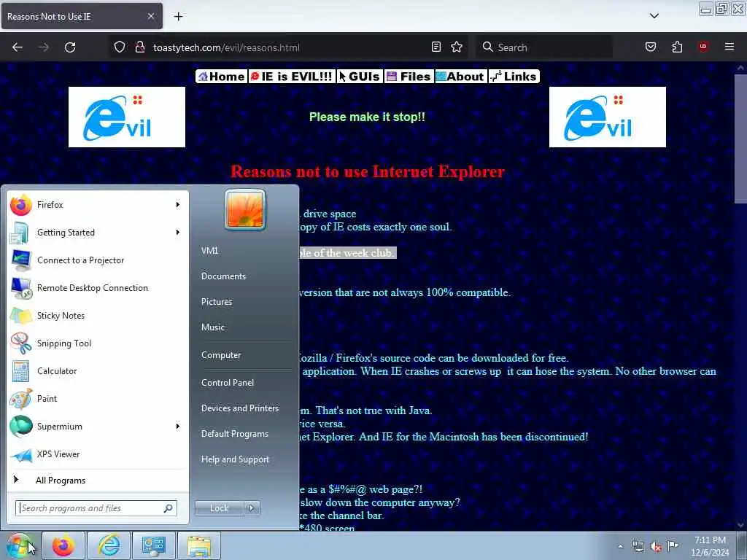The width and height of the screenshot is (747, 560).
Task: Show hidden tray icons arrow
Action: coord(620,546)
